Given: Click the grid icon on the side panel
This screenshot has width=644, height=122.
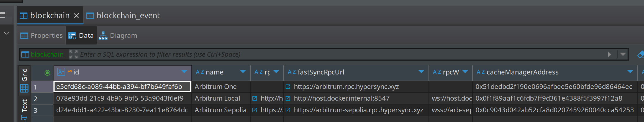Looking at the screenshot, I should pos(24,88).
